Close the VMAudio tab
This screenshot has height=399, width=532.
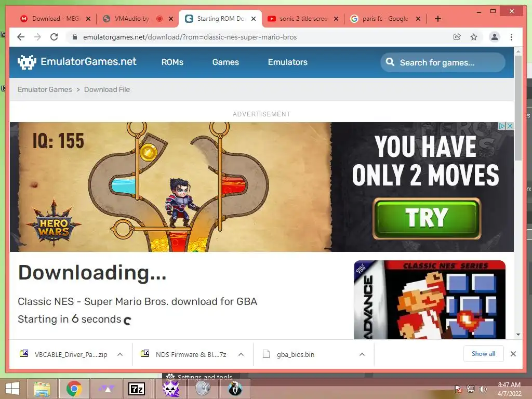click(x=171, y=19)
